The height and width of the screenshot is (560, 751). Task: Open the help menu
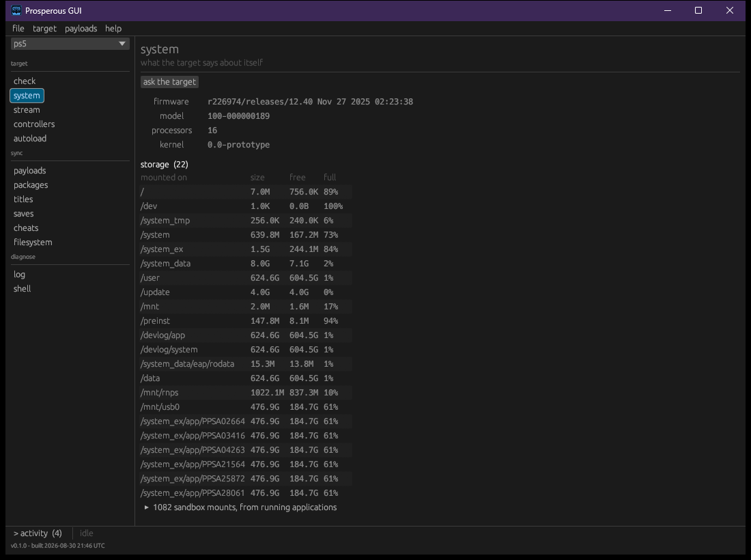[x=113, y=28]
